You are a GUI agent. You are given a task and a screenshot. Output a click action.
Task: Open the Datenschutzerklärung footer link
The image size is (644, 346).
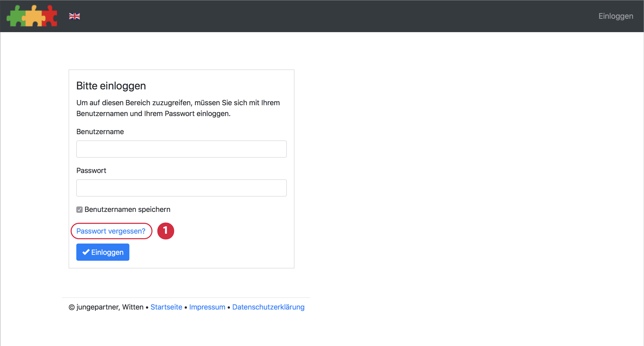pyautogui.click(x=268, y=307)
